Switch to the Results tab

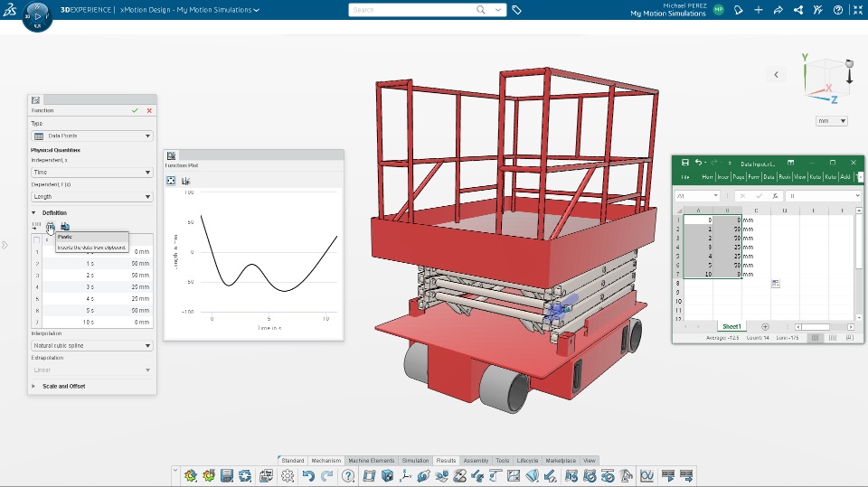tap(446, 461)
